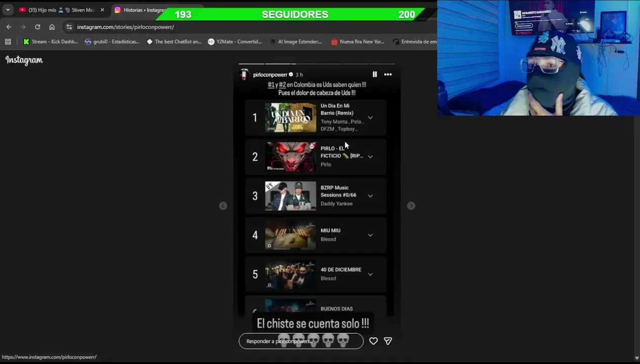This screenshot has width=640, height=364.
Task: Click the verified badge beside pirloconpowerr
Action: [x=291, y=75]
